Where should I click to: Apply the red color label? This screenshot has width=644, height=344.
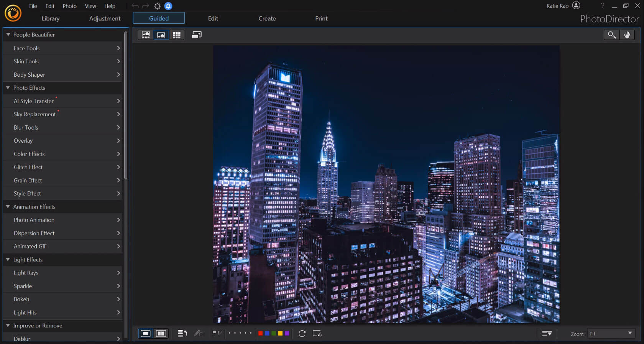pos(261,333)
